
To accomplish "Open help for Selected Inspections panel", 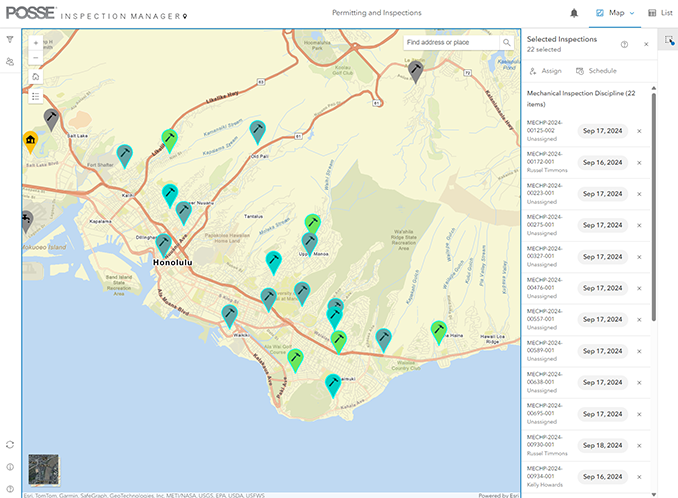I will pyautogui.click(x=624, y=44).
